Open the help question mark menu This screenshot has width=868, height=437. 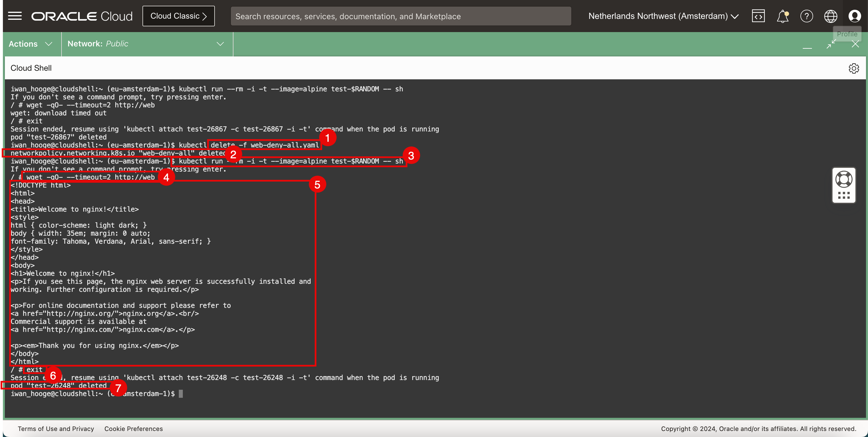click(x=806, y=16)
